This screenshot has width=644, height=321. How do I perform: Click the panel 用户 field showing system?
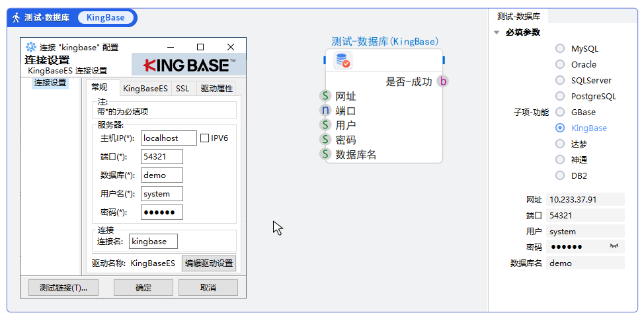point(585,231)
